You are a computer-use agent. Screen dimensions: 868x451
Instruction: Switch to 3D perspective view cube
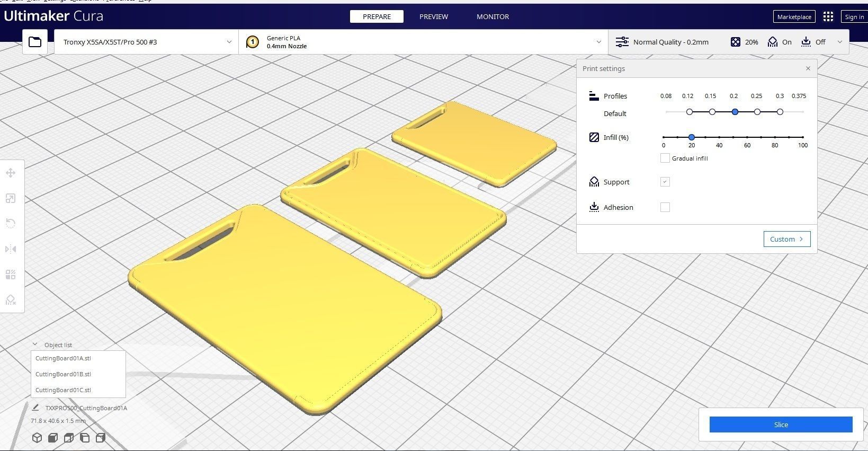pos(37,438)
